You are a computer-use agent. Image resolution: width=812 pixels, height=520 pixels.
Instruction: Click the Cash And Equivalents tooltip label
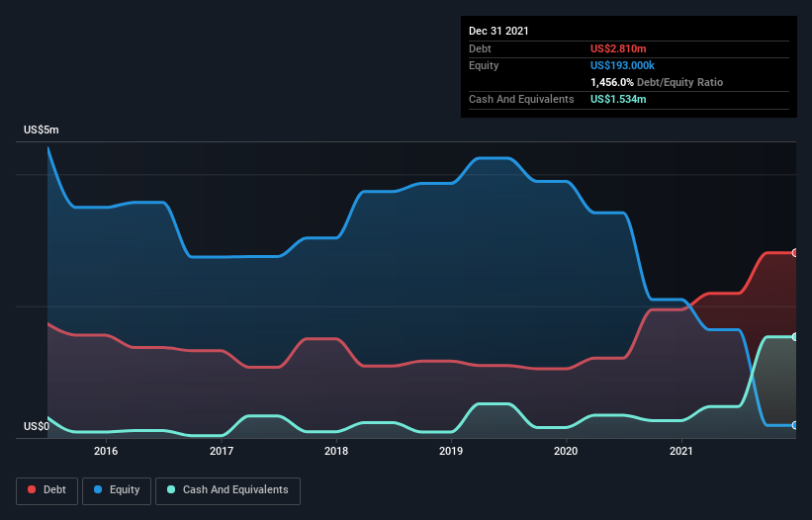(521, 99)
